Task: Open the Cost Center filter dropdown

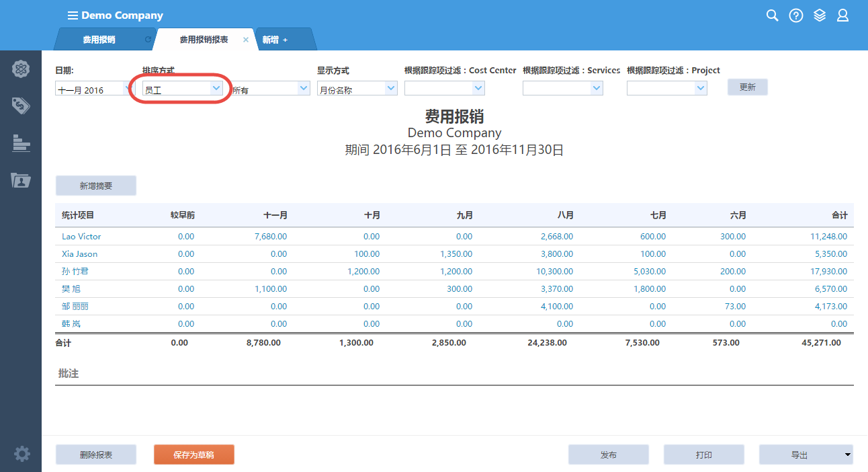Action: (x=444, y=88)
